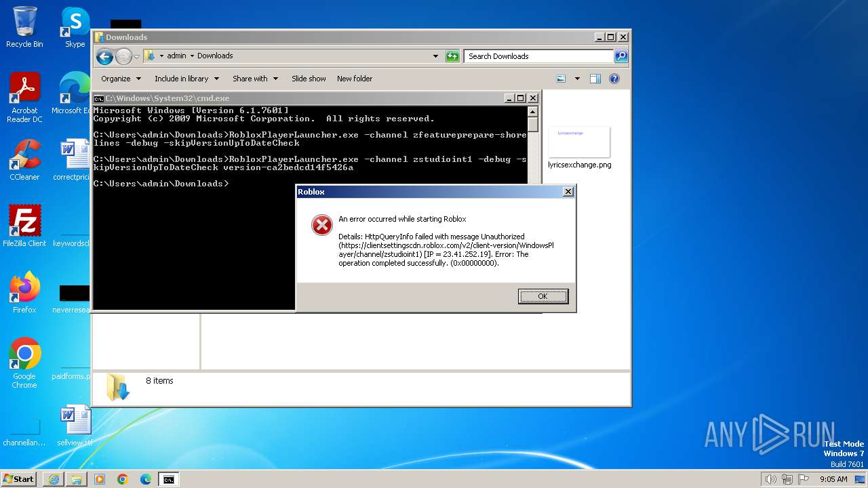This screenshot has height=488, width=868.
Task: Click OK in the Roblox error dialog
Action: click(x=543, y=296)
